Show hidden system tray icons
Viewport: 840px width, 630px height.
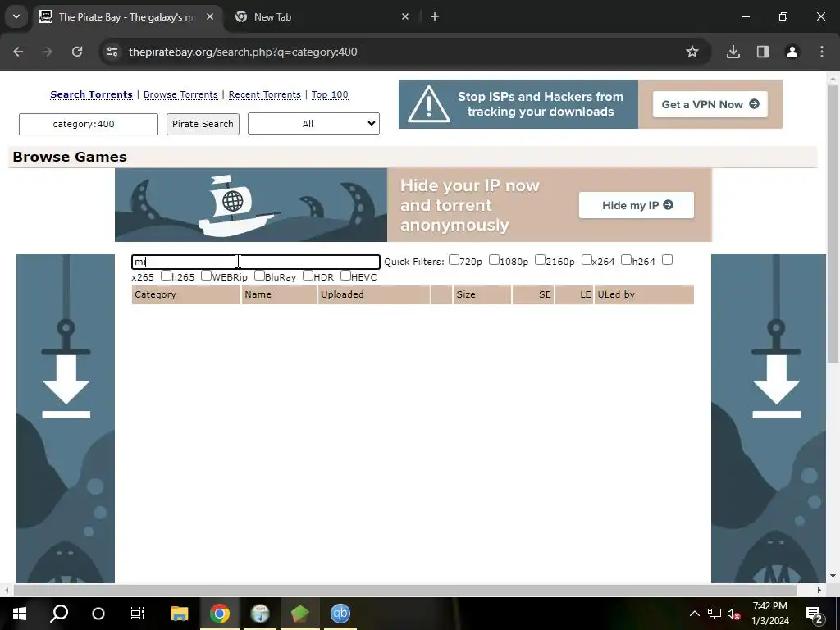pyautogui.click(x=694, y=614)
